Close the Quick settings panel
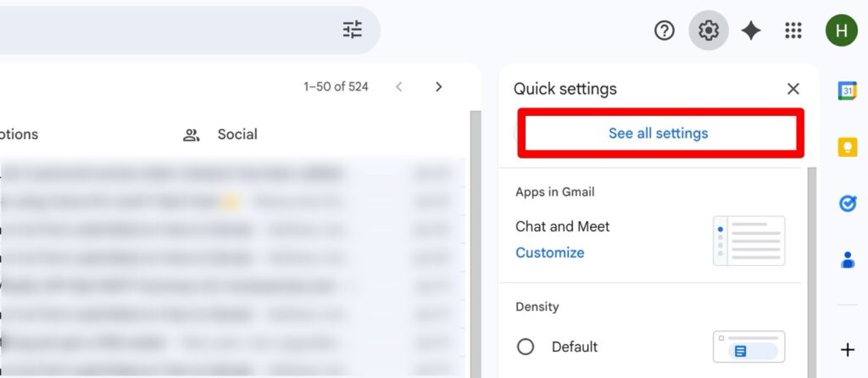868x378 pixels. [793, 88]
